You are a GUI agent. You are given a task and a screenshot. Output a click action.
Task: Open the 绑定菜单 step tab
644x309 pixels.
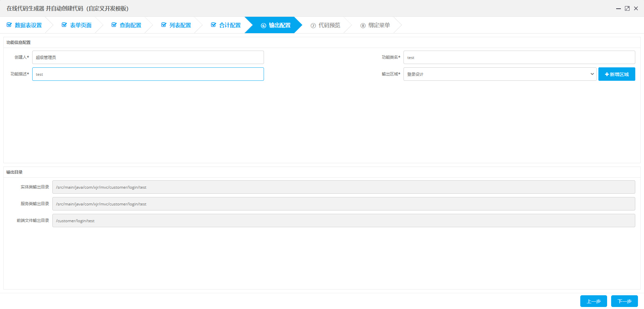375,25
